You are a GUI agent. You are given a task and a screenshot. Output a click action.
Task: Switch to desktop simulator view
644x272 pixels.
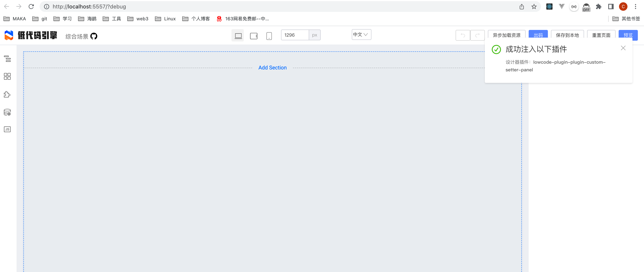(x=238, y=36)
